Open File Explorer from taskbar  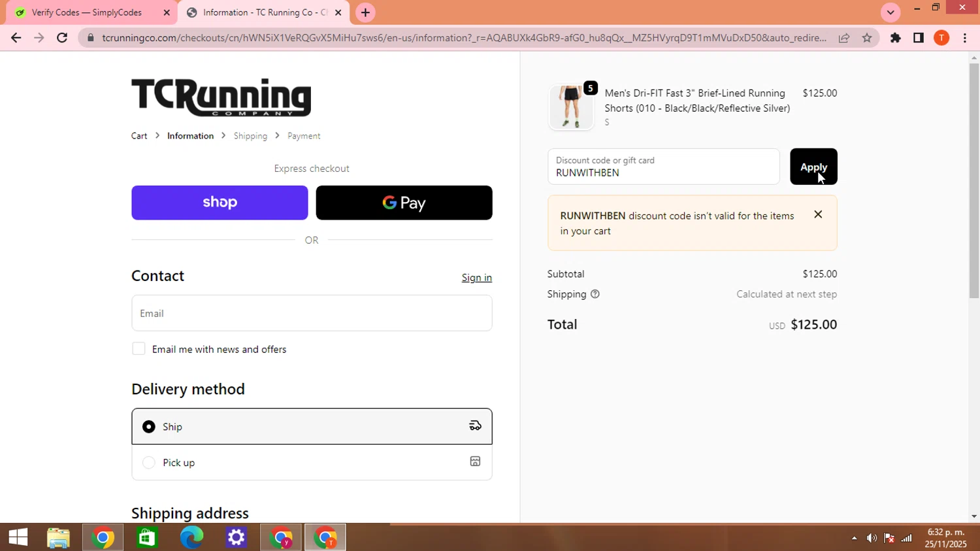58,537
